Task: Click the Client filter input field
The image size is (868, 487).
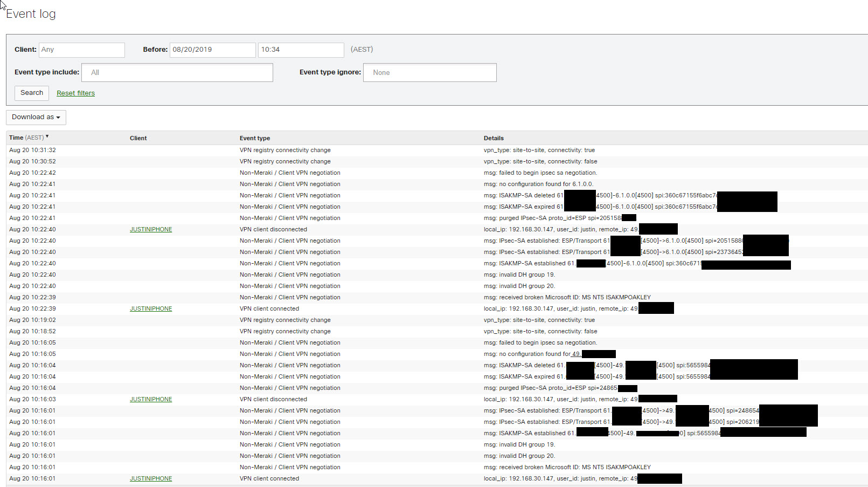Action: tap(81, 50)
